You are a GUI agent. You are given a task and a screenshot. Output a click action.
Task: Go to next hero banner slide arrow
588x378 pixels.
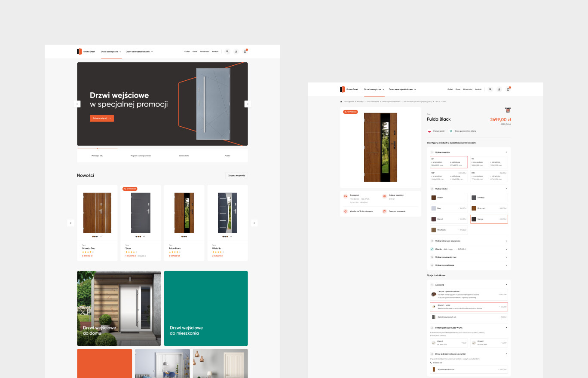[x=247, y=104]
